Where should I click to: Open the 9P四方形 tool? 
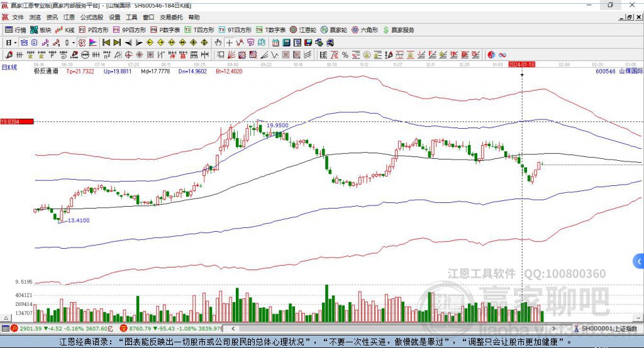(130, 30)
